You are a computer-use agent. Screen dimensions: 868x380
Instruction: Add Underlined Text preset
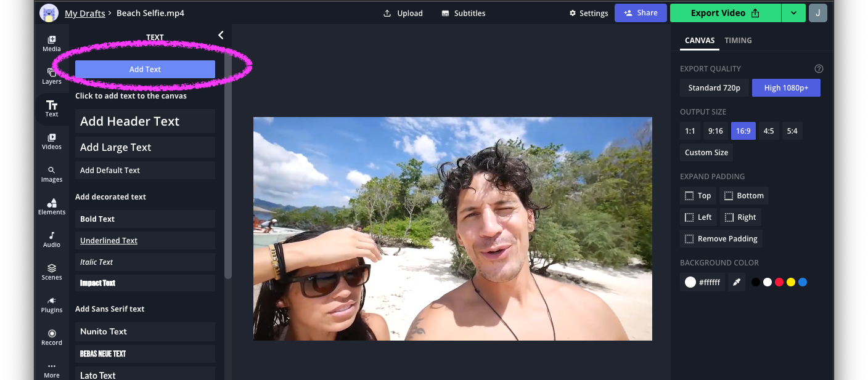click(x=145, y=240)
